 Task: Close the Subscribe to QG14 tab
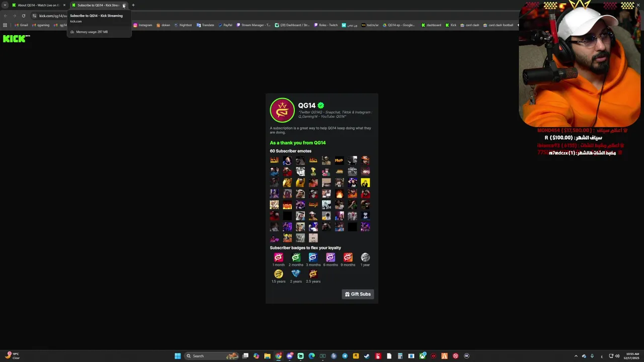point(124,6)
